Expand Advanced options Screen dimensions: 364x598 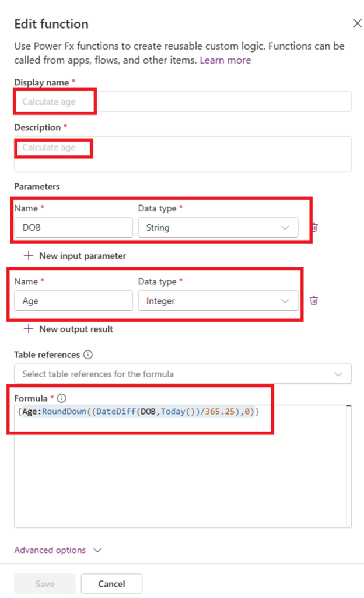tap(58, 550)
